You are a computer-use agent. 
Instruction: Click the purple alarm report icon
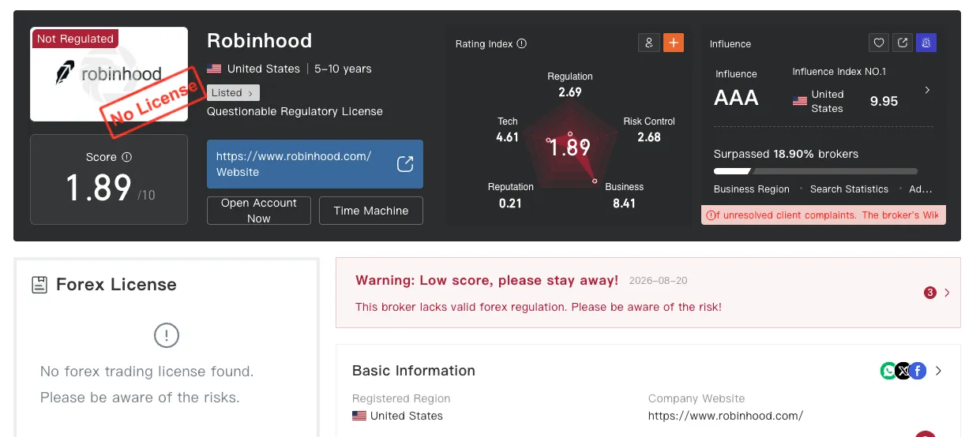point(927,43)
